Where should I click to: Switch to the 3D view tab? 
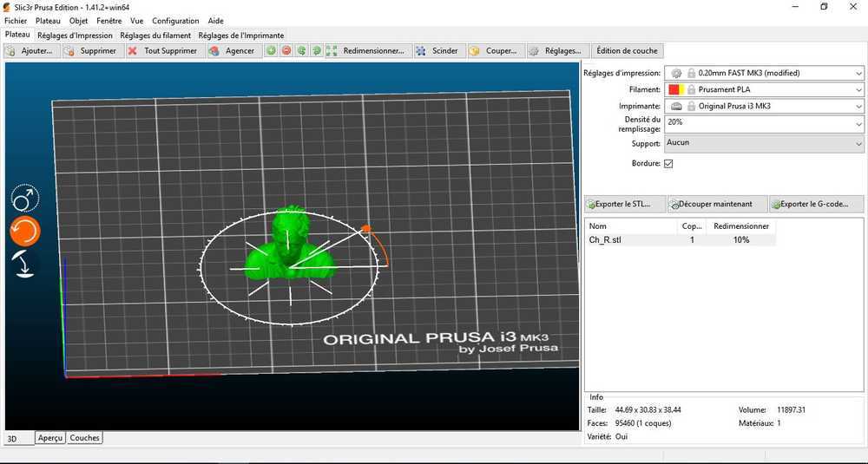coord(19,439)
